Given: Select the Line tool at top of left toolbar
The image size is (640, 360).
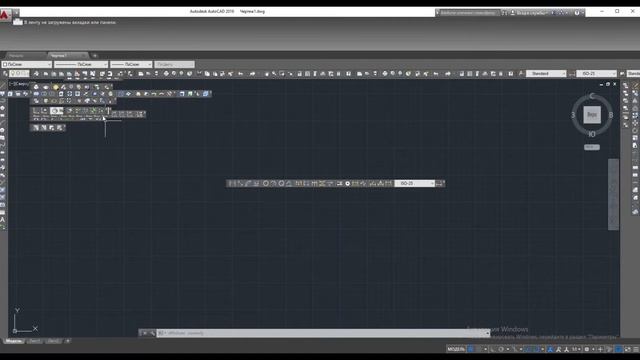Looking at the screenshot, I should [x=3, y=85].
